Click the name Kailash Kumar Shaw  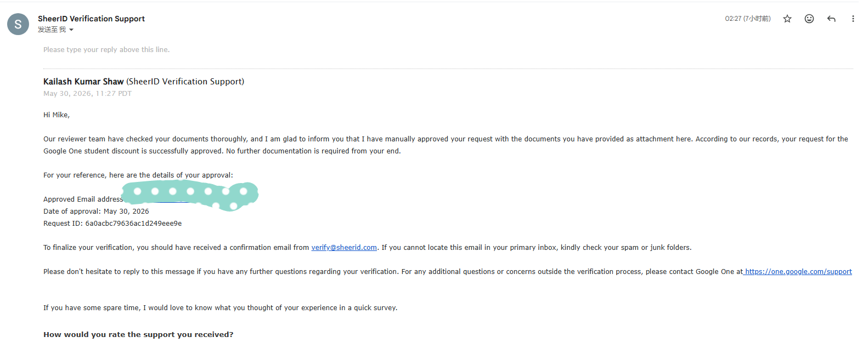[x=83, y=82]
